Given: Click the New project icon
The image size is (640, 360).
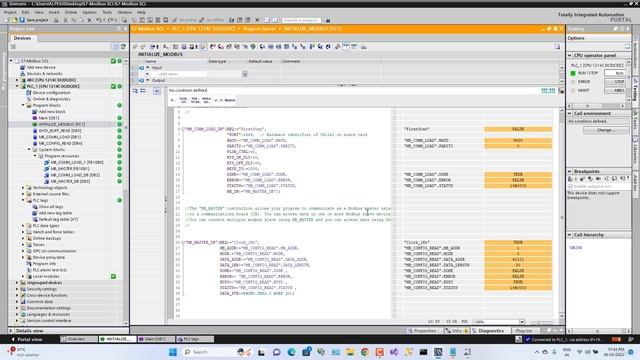Looking at the screenshot, I should pos(7,20).
